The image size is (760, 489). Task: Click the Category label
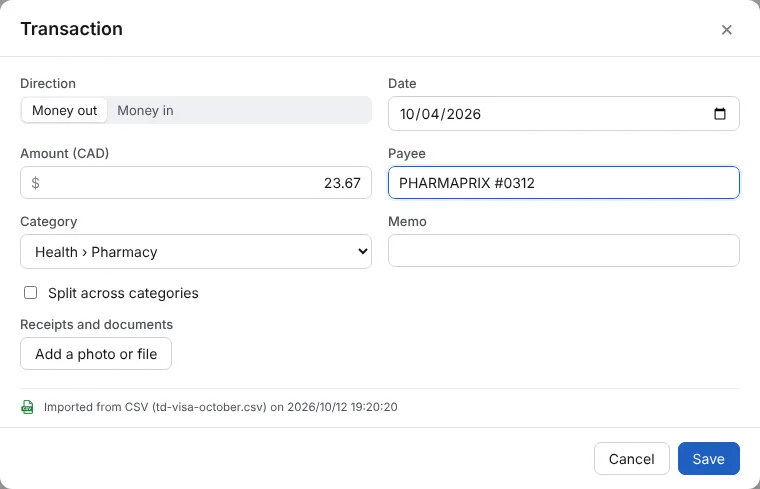point(48,222)
